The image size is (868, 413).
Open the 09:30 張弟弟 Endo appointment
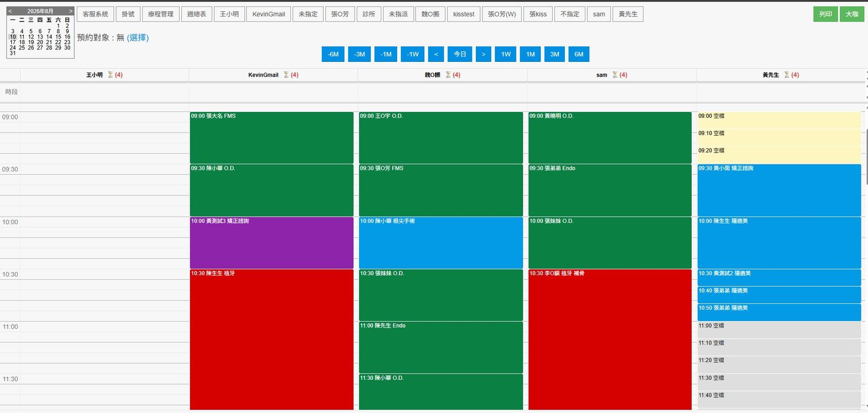pos(610,190)
